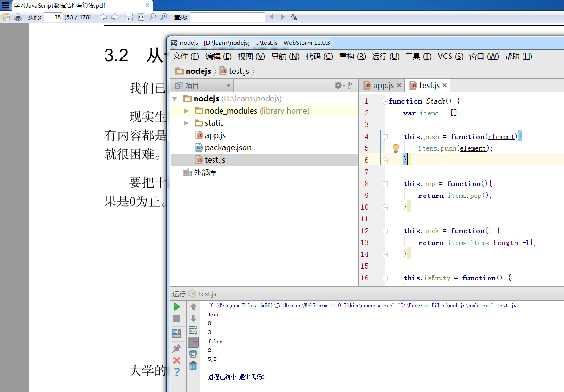This screenshot has width=564, height=392.
Task: Open the VCS (S) menu
Action: (450, 57)
